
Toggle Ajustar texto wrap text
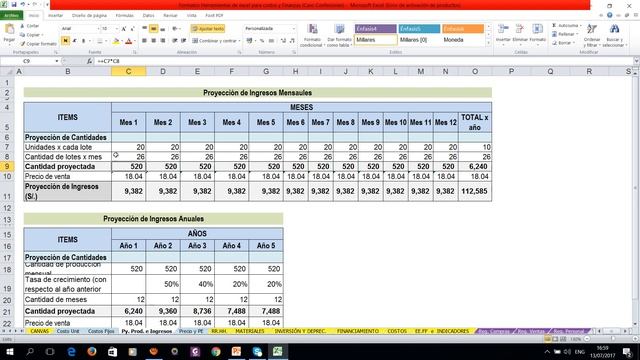pos(208,29)
